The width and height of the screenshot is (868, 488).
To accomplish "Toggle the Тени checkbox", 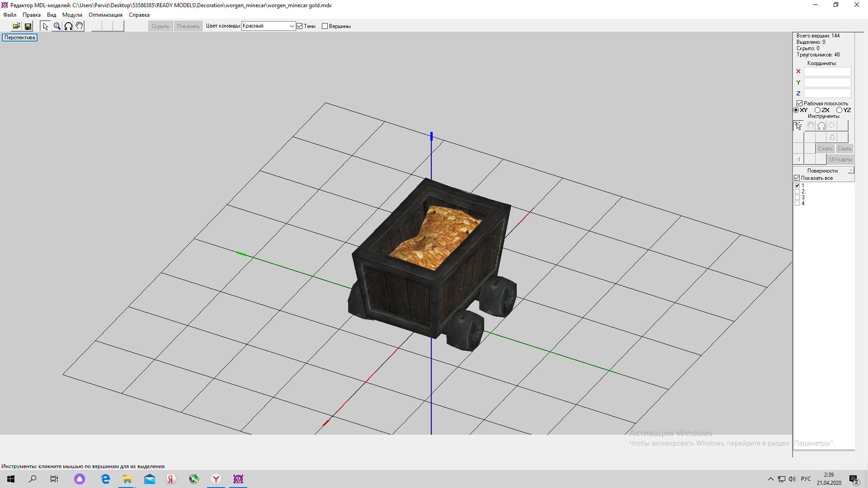I will click(x=300, y=26).
